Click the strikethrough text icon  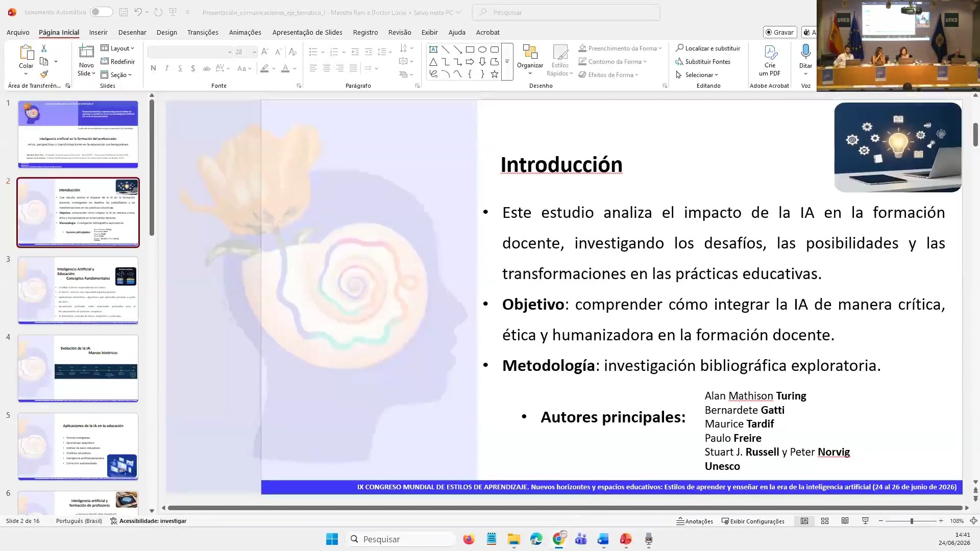206,68
